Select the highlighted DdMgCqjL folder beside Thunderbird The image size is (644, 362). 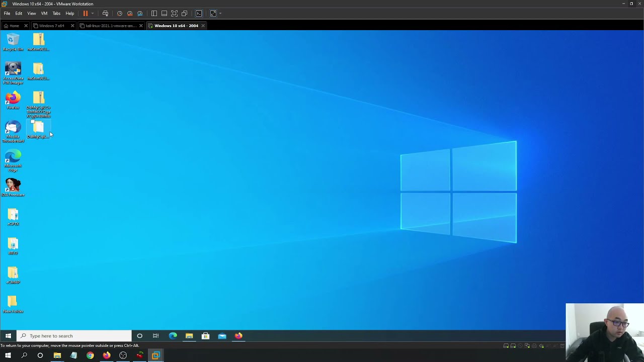click(x=39, y=130)
